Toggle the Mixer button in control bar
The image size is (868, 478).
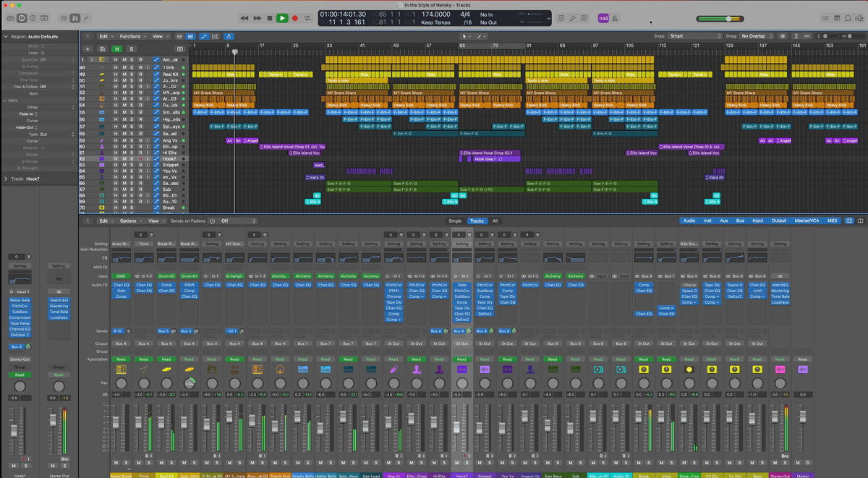[x=76, y=17]
